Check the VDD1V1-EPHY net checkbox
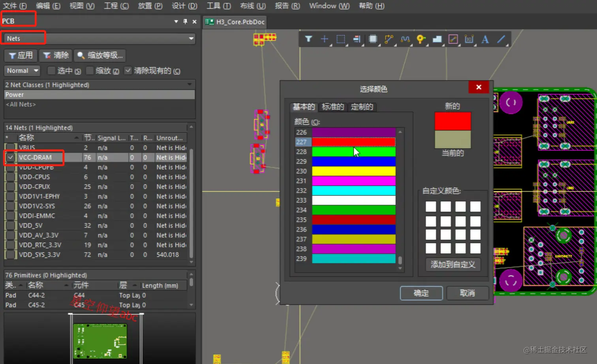Image resolution: width=597 pixels, height=364 pixels. tap(11, 196)
